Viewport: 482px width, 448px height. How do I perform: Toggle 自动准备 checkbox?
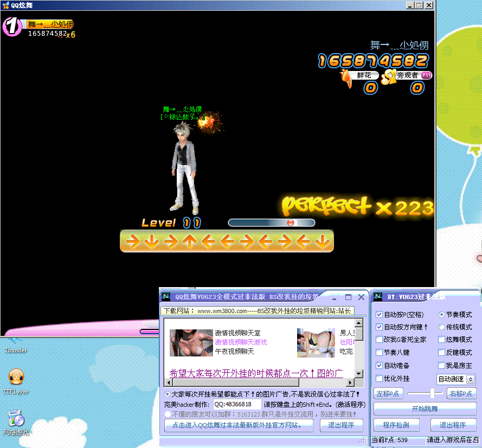click(380, 366)
